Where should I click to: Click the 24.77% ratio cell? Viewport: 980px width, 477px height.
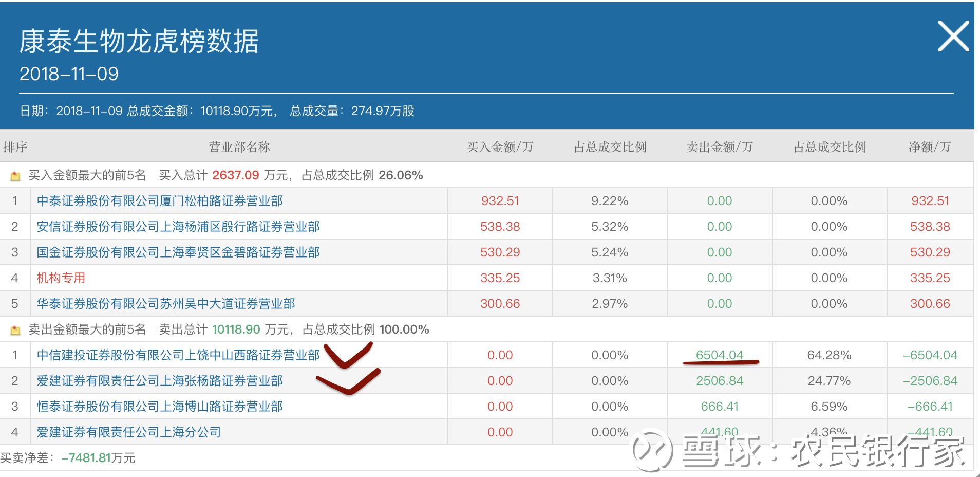coord(829,381)
